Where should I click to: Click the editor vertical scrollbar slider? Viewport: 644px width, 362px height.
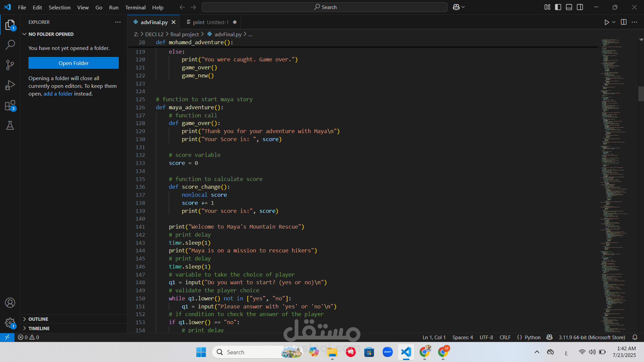641,94
